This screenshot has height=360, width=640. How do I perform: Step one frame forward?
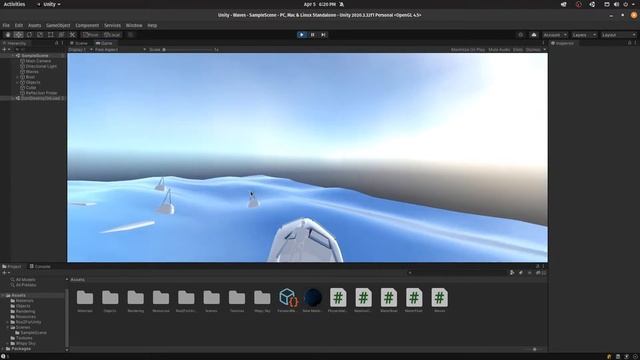coord(323,35)
